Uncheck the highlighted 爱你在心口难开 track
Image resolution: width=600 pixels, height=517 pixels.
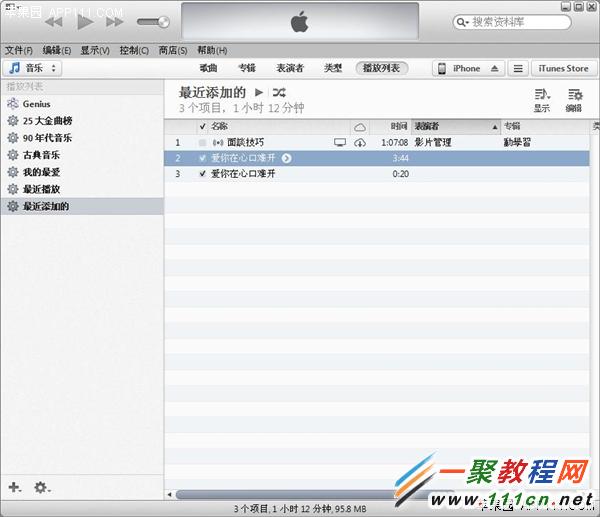(202, 158)
